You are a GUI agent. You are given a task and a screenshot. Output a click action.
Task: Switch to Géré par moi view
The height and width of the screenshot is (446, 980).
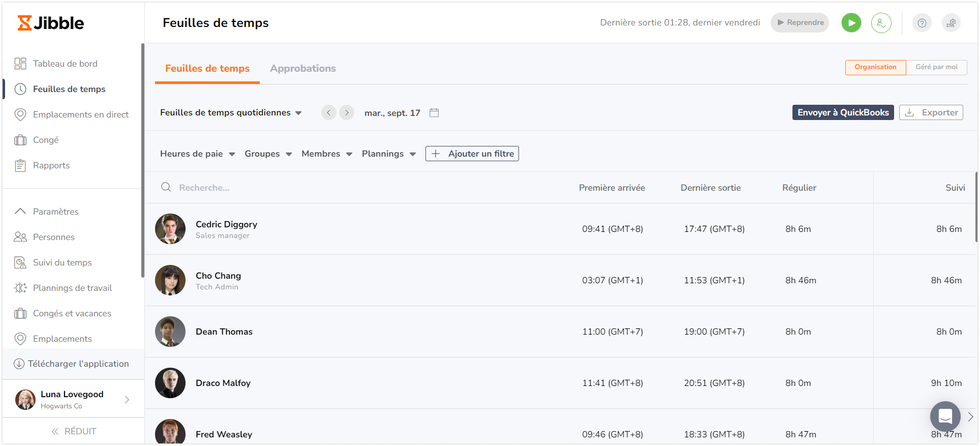point(936,67)
